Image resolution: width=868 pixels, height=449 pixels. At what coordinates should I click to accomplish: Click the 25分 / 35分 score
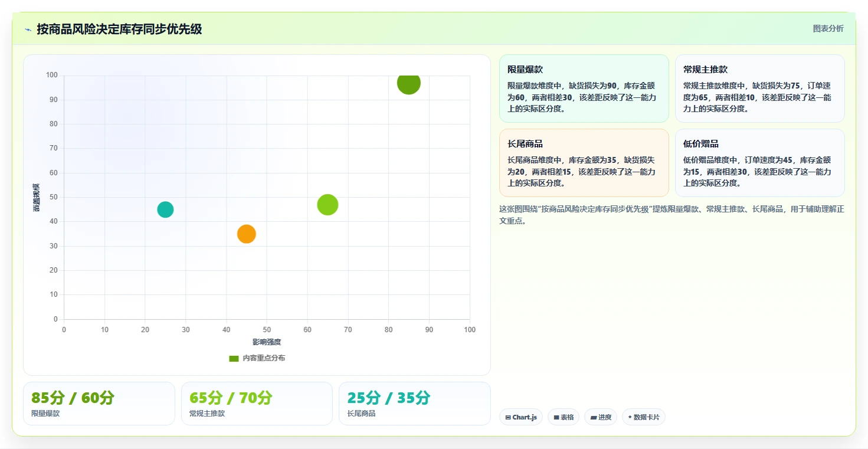point(389,398)
